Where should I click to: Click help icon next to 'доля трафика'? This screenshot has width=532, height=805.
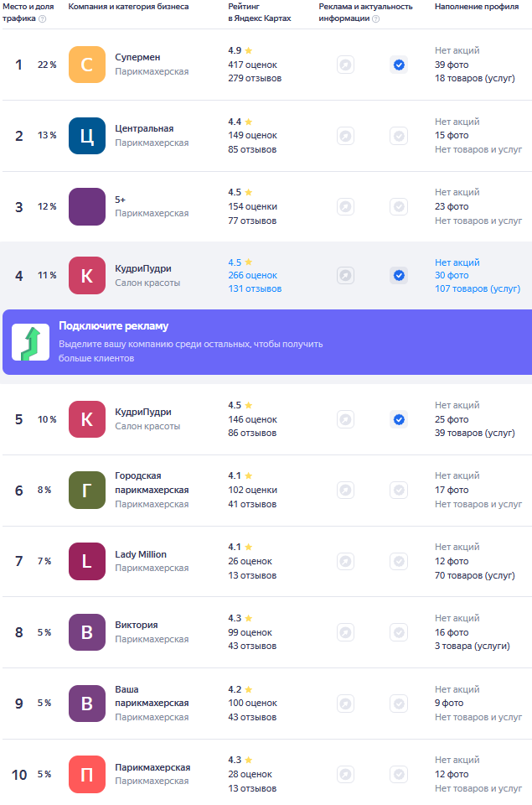(43, 18)
